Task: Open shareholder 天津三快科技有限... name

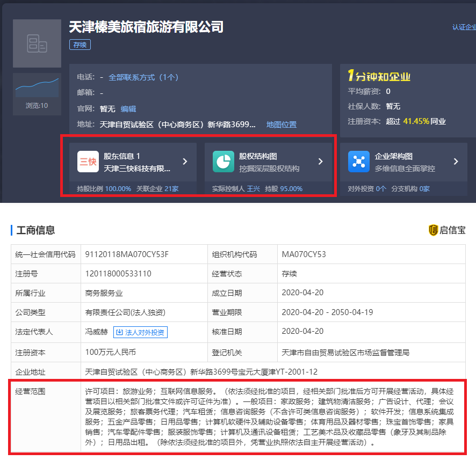Action: [137, 169]
